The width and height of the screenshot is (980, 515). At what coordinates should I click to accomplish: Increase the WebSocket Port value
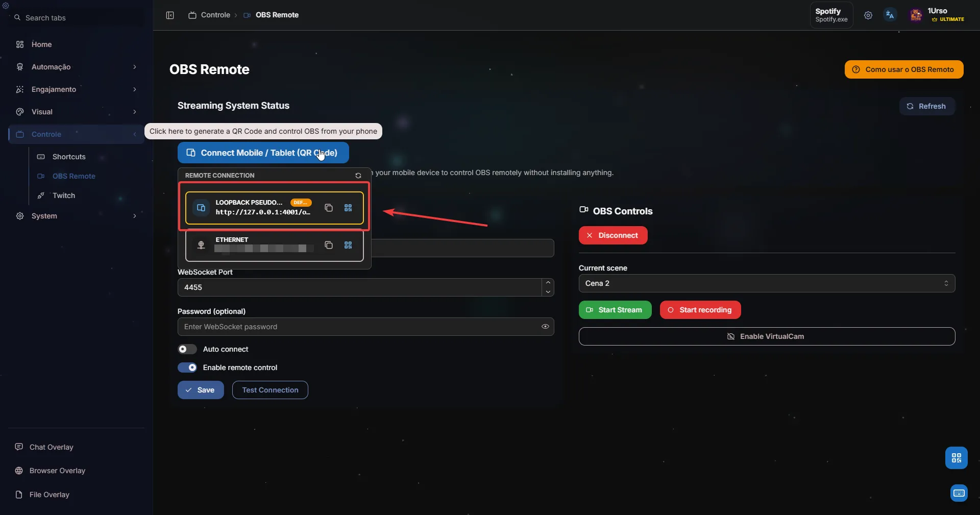(x=548, y=283)
